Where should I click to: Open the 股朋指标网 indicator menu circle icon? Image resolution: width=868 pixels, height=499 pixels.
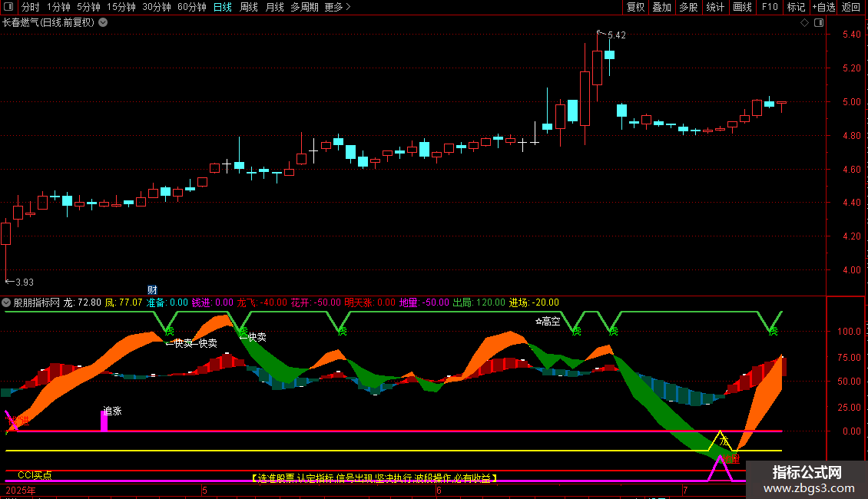6,302
